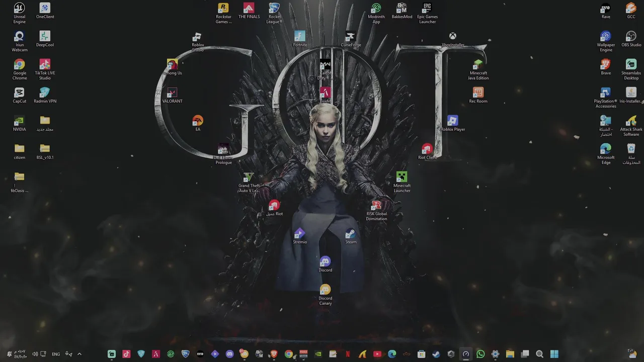Select the XboxInstaller desktop icon

(x=453, y=39)
